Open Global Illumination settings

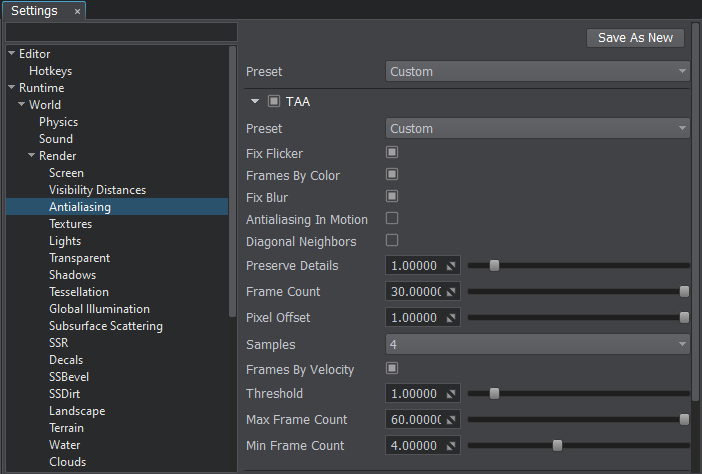(99, 309)
